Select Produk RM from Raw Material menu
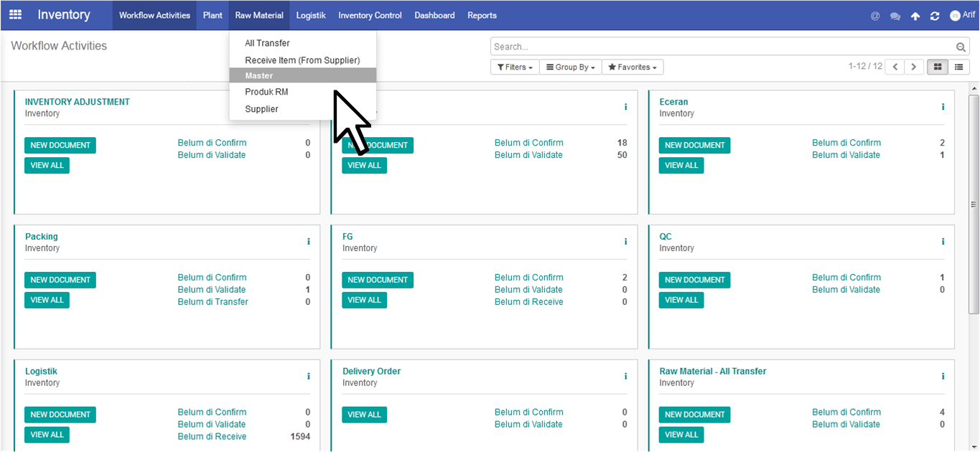The width and height of the screenshot is (980, 452). pos(266,92)
